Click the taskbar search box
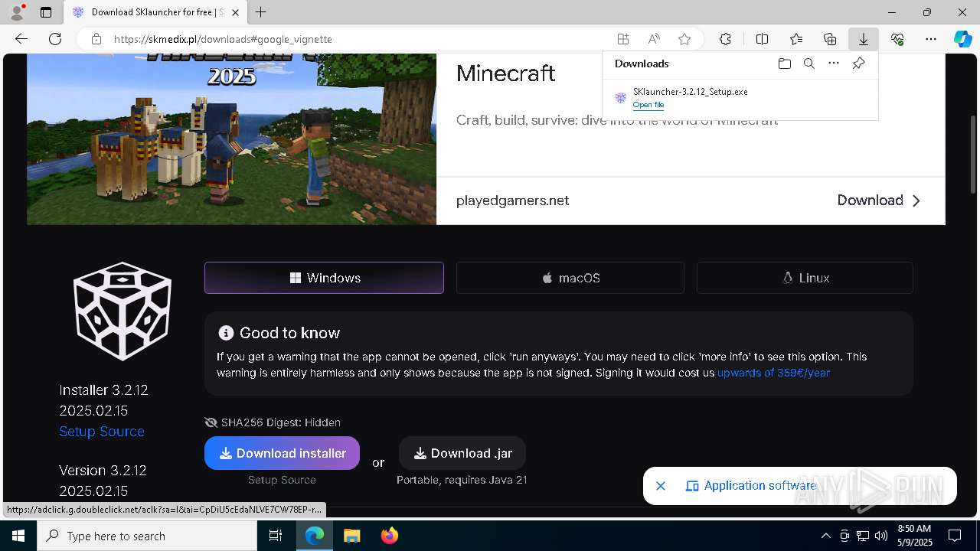This screenshot has width=980, height=551. (147, 536)
